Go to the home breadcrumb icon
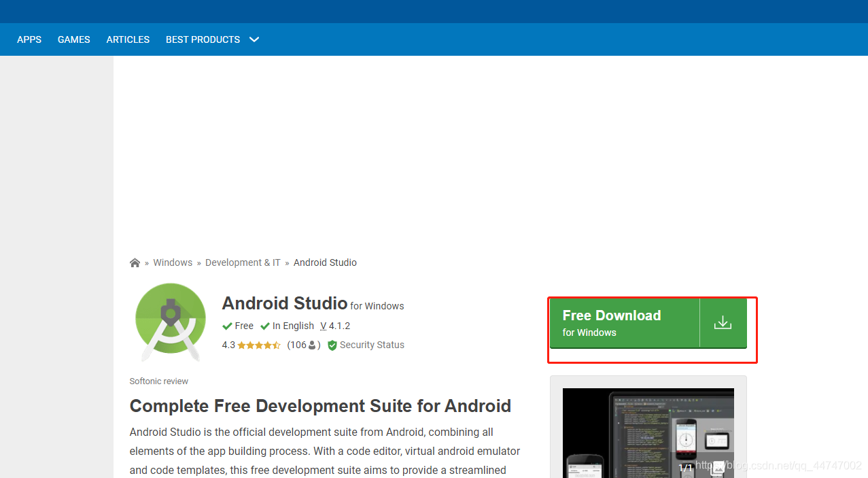Viewport: 868px width, 478px height. click(x=135, y=262)
